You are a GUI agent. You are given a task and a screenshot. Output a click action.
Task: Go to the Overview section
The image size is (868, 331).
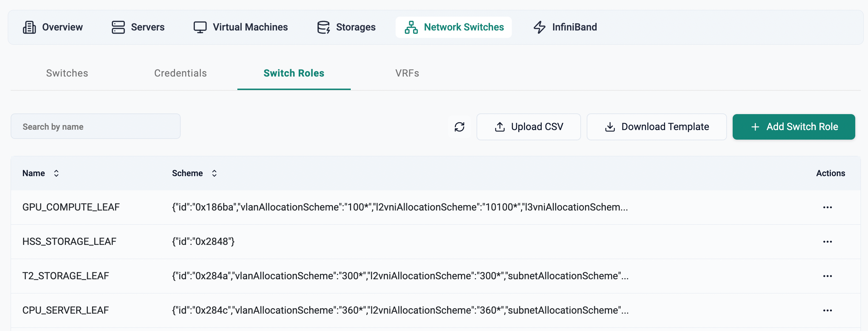click(53, 27)
